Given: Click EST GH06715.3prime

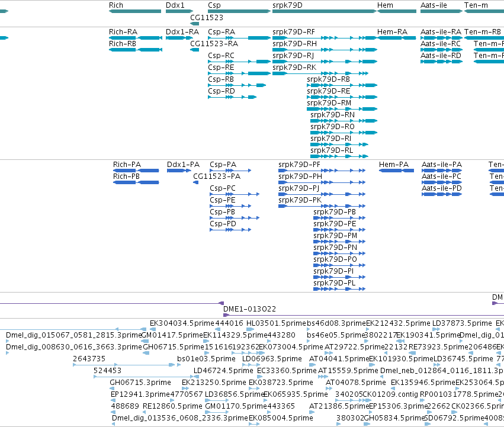Looking at the screenshot, I should (x=113, y=389).
